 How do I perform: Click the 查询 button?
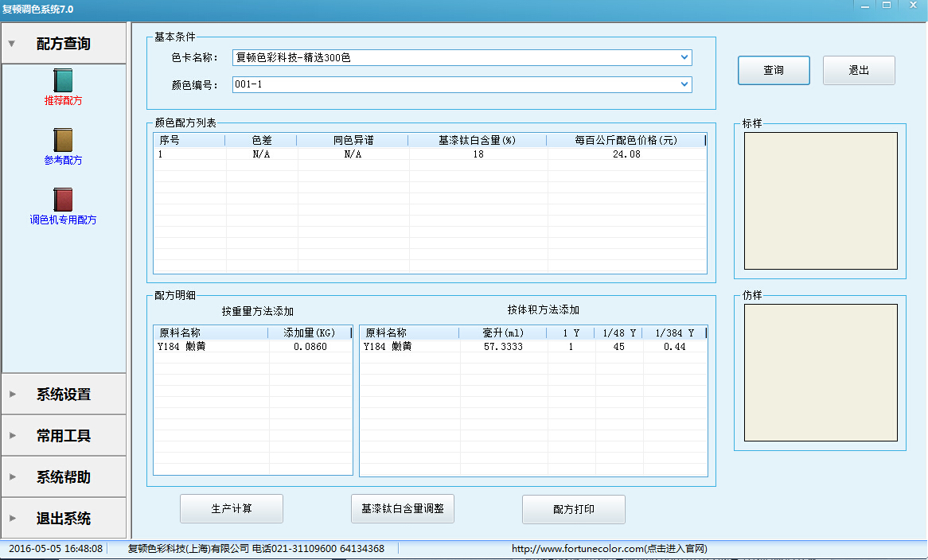[774, 70]
